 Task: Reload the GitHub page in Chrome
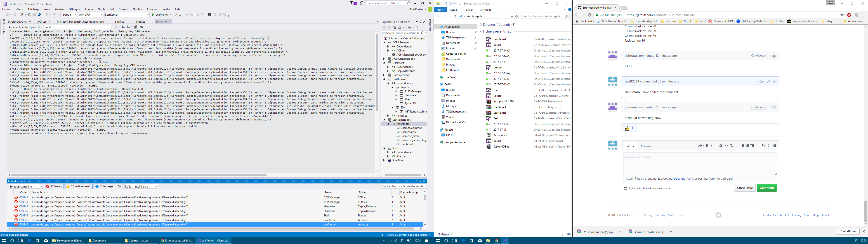click(589, 15)
